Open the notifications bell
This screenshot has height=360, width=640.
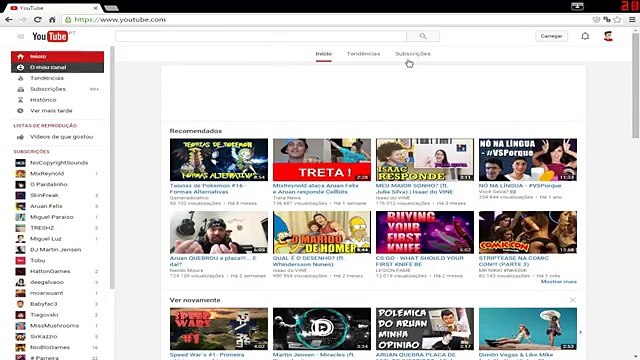[x=585, y=36]
